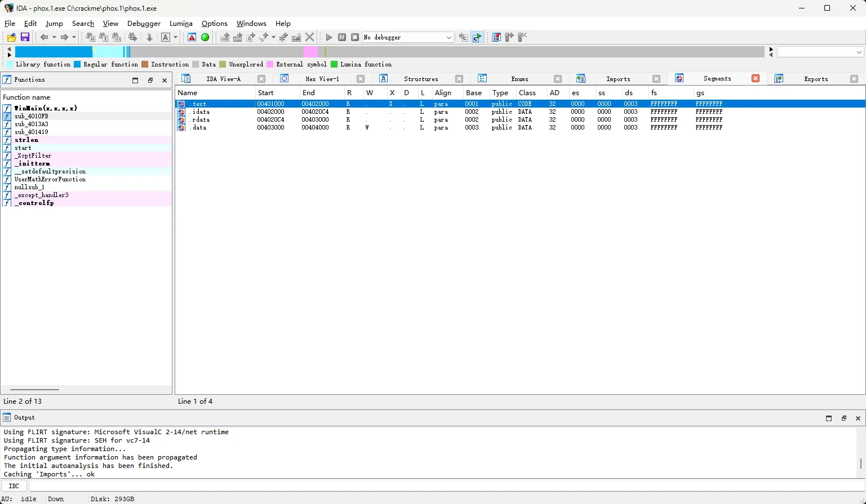Screen dimensions: 866x504
Task: Open the 'No debugger' selection dropdown
Action: click(x=408, y=37)
